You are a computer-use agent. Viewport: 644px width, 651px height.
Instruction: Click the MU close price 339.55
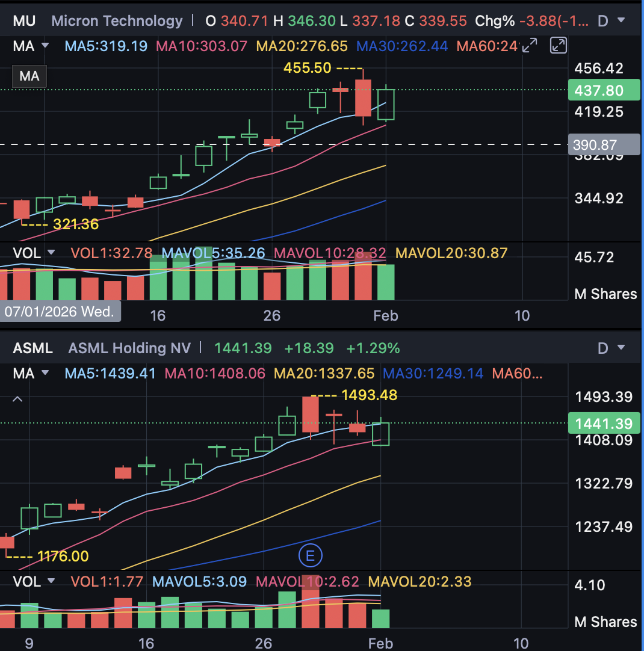click(442, 21)
